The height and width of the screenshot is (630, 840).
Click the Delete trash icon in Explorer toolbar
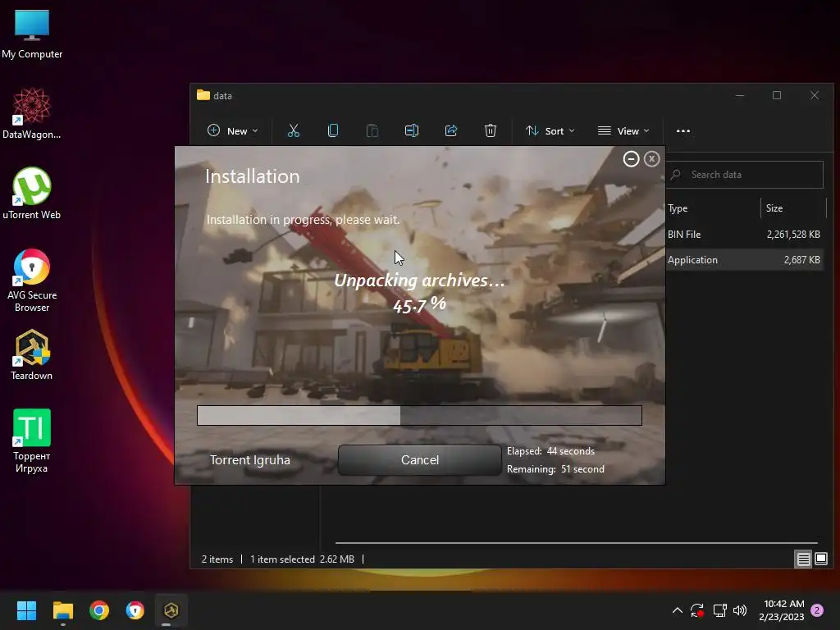[x=491, y=130]
